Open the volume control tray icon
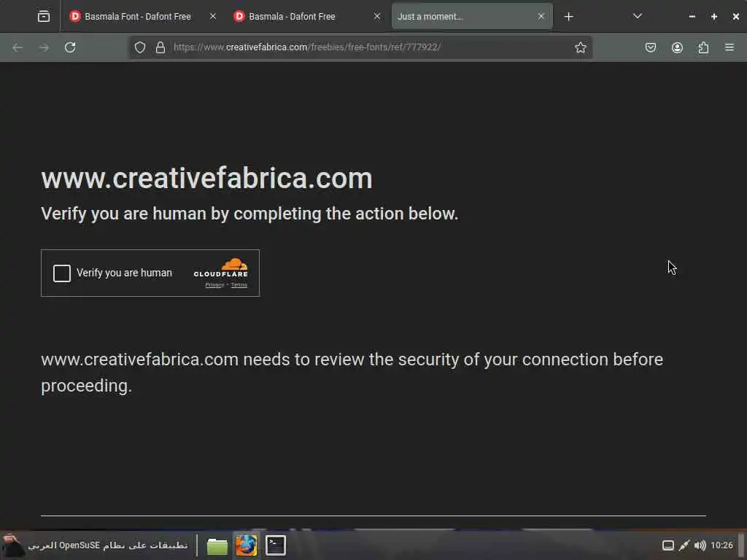This screenshot has height=560, width=747. 700,545
